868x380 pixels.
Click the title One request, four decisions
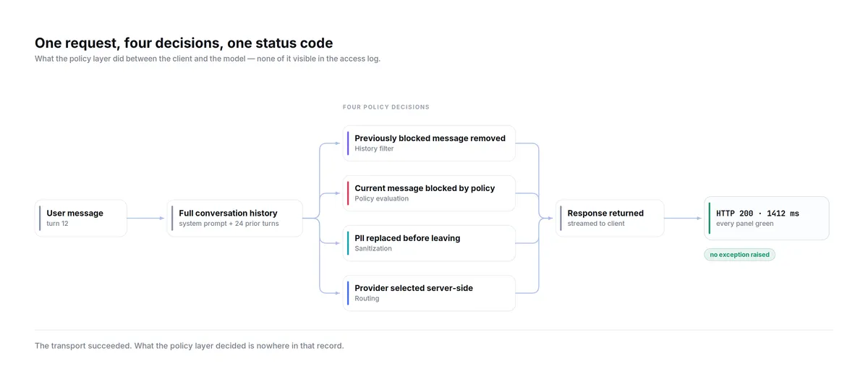[x=184, y=43]
